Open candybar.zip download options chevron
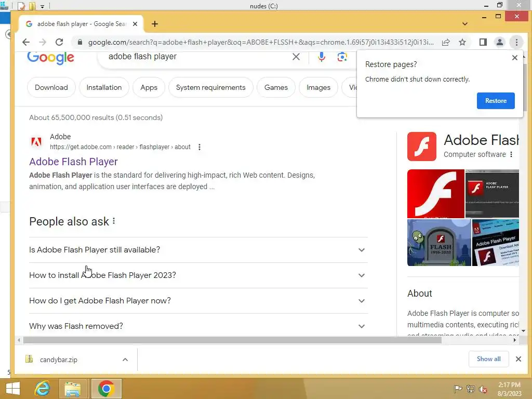Screen dimensions: 532x399 (x=125, y=360)
